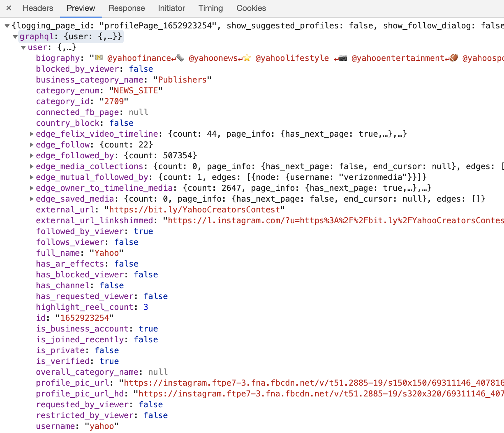Select the is_business_account row
504x433 pixels.
coord(97,329)
